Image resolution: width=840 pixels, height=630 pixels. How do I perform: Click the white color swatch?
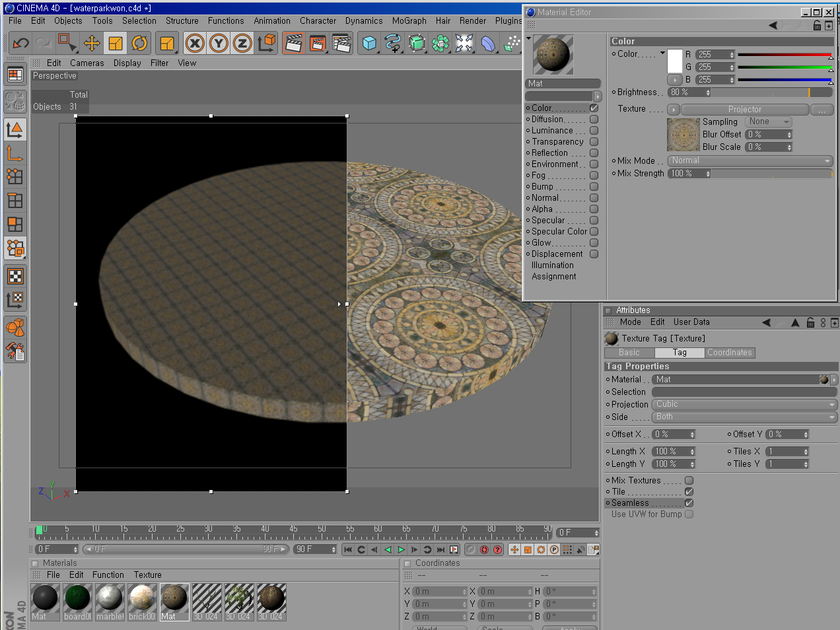coord(675,61)
